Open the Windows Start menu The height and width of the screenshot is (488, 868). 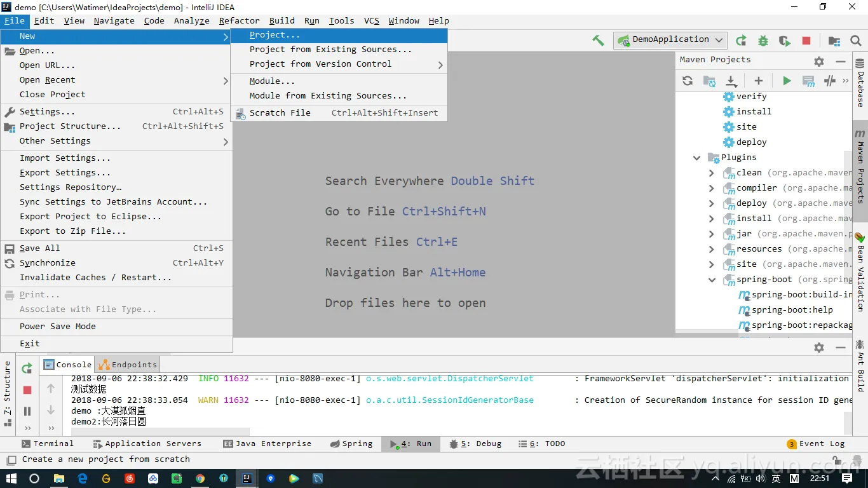[x=11, y=478]
